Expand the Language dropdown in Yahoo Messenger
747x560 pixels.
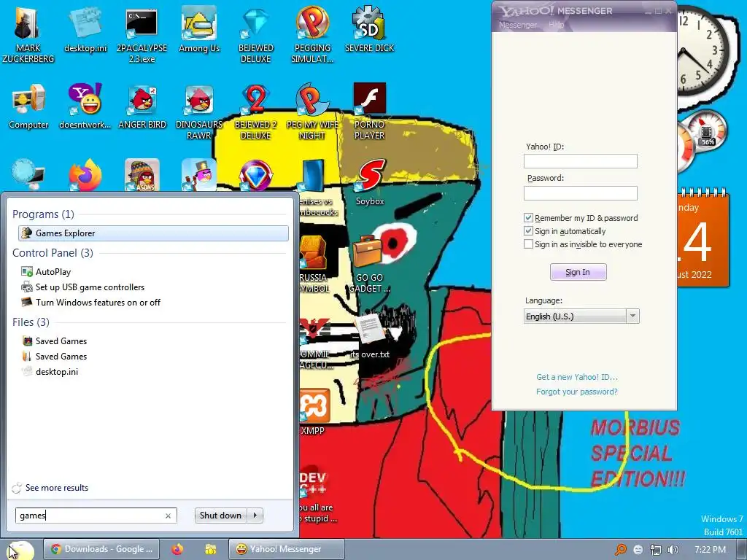click(632, 316)
